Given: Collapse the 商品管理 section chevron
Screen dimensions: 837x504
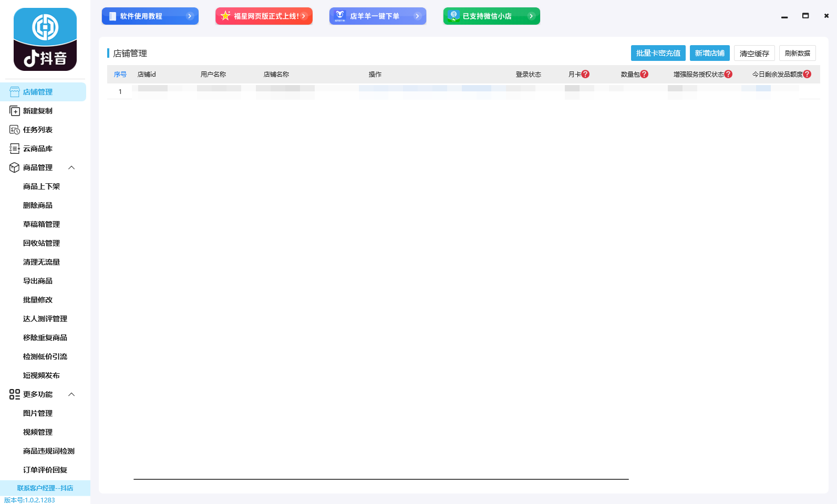Looking at the screenshot, I should pyautogui.click(x=71, y=167).
